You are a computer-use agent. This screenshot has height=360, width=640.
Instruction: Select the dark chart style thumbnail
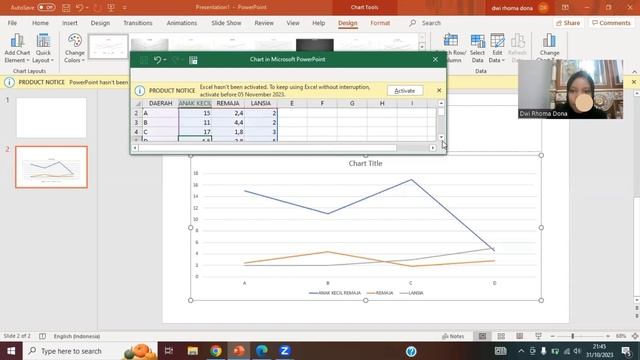pos(315,45)
